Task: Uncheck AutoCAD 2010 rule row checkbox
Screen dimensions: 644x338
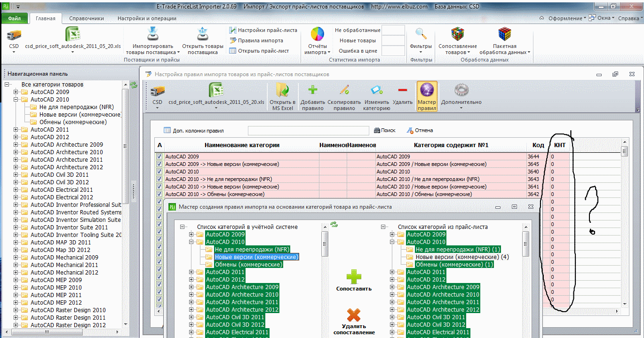Action: coord(159,172)
